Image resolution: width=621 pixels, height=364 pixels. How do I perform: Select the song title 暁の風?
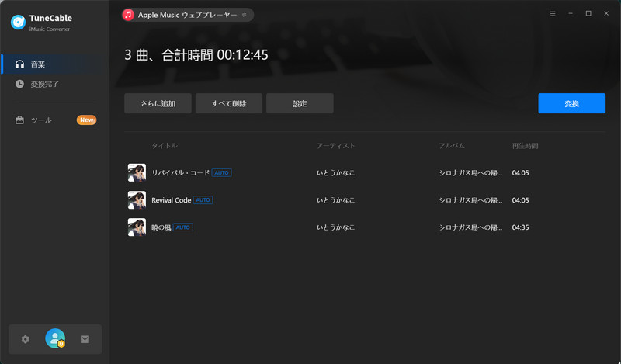click(x=161, y=227)
